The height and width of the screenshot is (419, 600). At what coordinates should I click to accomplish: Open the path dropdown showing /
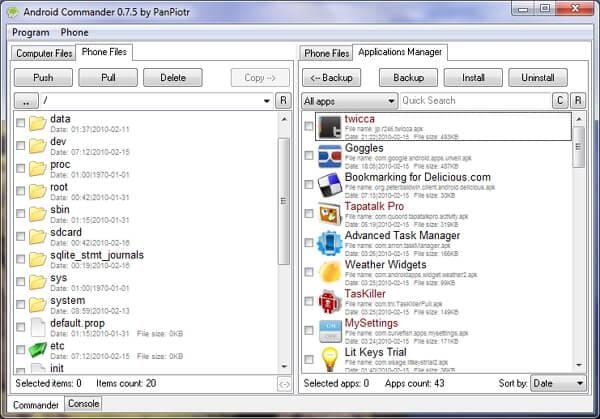click(x=267, y=101)
